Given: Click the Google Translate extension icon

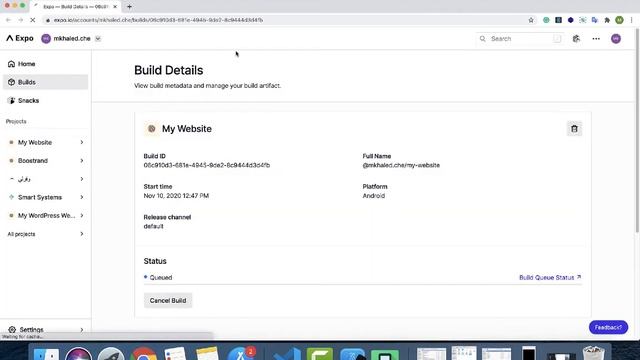Looking at the screenshot, I should pyautogui.click(x=595, y=20).
